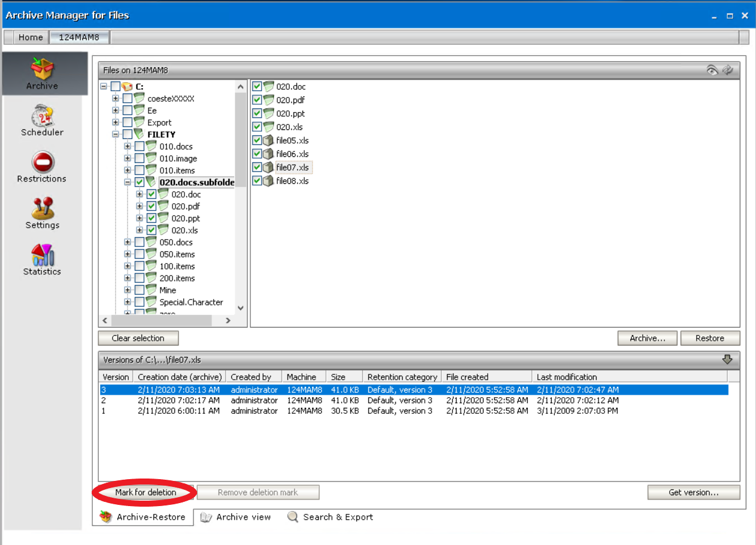Expand the Export tree node
This screenshot has width=756, height=545.
(116, 122)
